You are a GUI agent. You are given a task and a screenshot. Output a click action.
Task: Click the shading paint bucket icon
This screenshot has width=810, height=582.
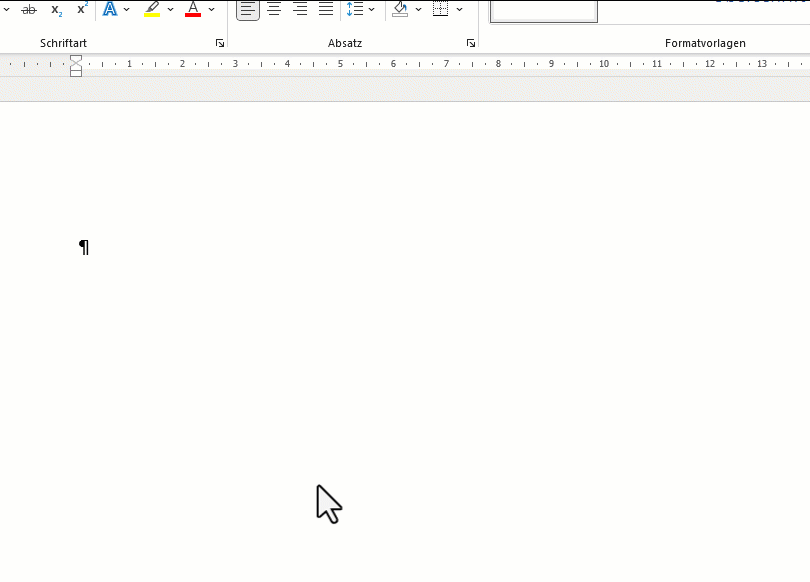(400, 9)
